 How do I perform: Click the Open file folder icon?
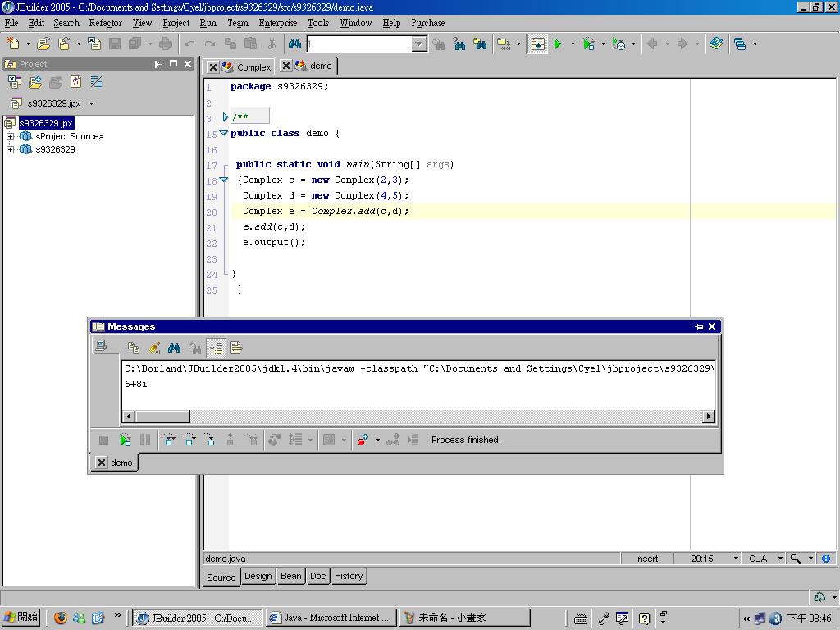(x=43, y=43)
